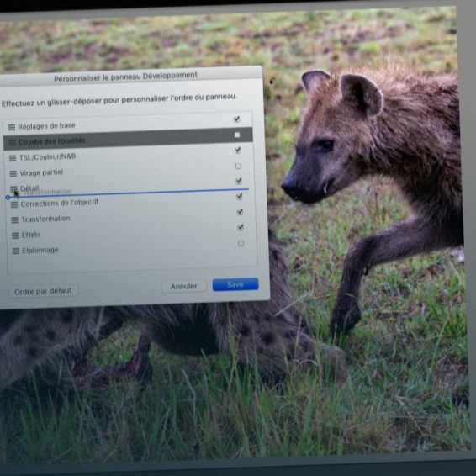Viewport: 476px width, 476px height.
Task: Click drag handle icon beside Réglages de base
Action: [12, 127]
